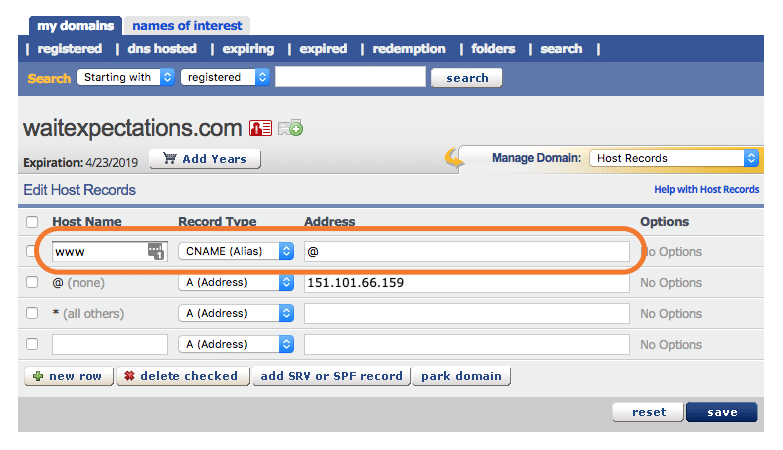Check the select-all checkbox in header row
Image resolution: width=783 pixels, height=450 pixels.
pyautogui.click(x=32, y=222)
